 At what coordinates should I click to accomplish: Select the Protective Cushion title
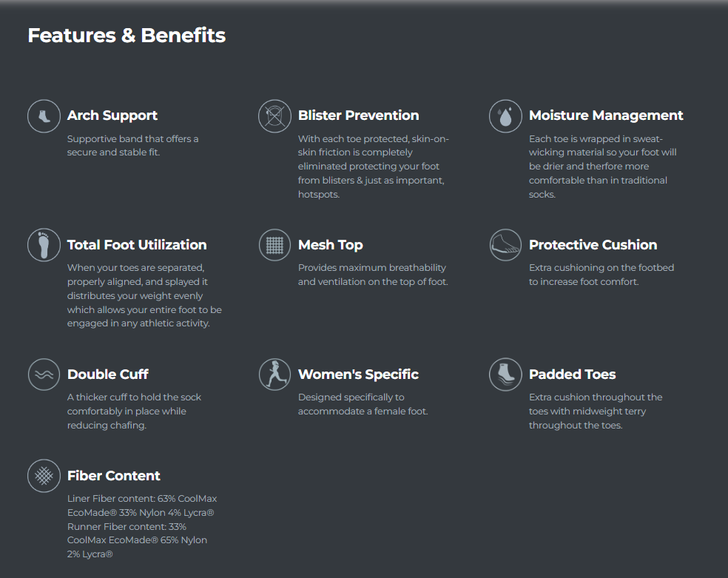click(593, 245)
